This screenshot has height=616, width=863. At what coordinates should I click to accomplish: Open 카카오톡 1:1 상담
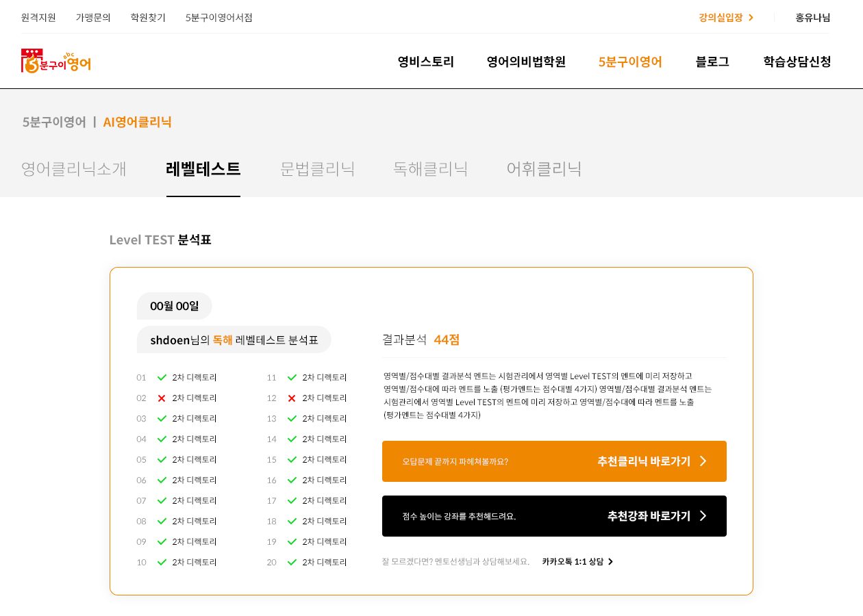pos(573,562)
